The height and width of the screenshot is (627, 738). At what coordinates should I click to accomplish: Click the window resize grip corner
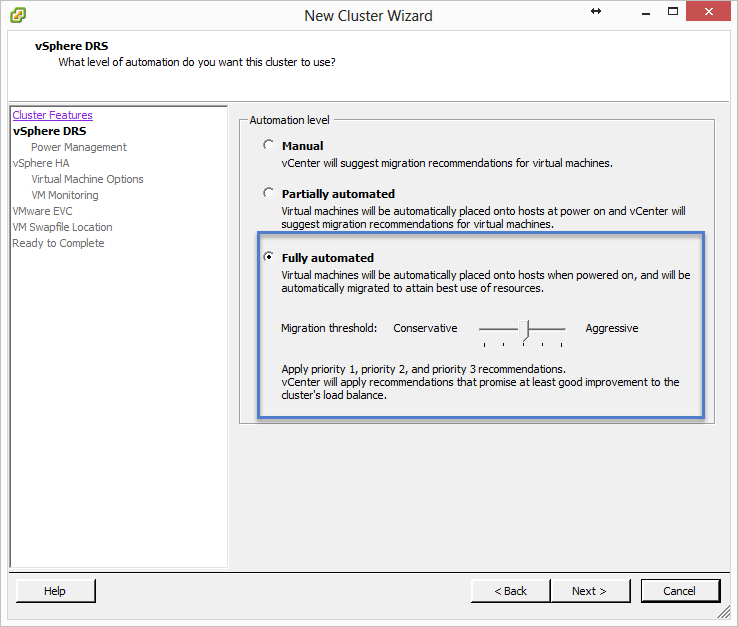pyautogui.click(x=723, y=611)
